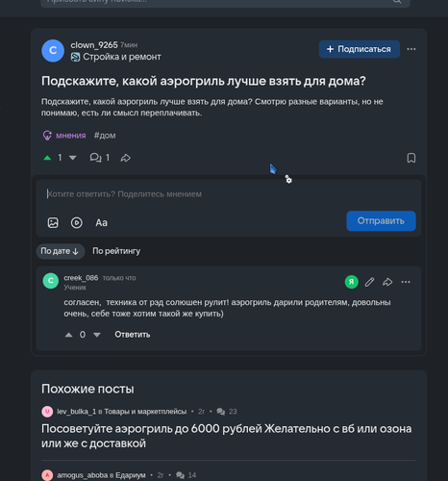Image resolution: width=448 pixels, height=481 pixels.
Task: Bookmark the post
Action: [x=411, y=158]
